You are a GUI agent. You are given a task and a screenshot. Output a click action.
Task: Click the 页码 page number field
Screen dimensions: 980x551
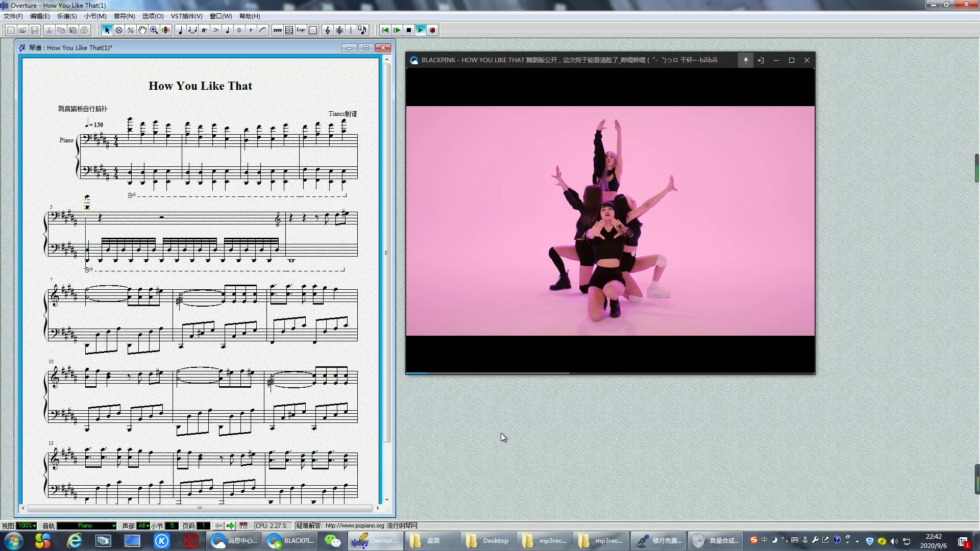(x=203, y=525)
